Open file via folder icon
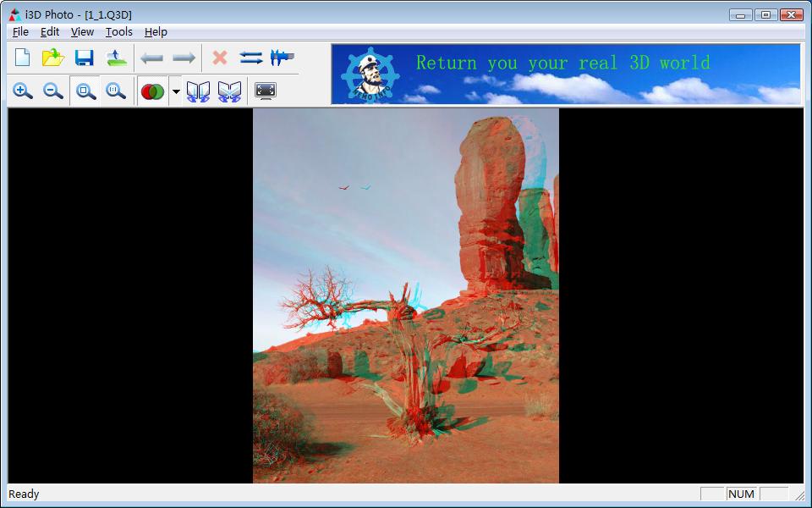 52,58
